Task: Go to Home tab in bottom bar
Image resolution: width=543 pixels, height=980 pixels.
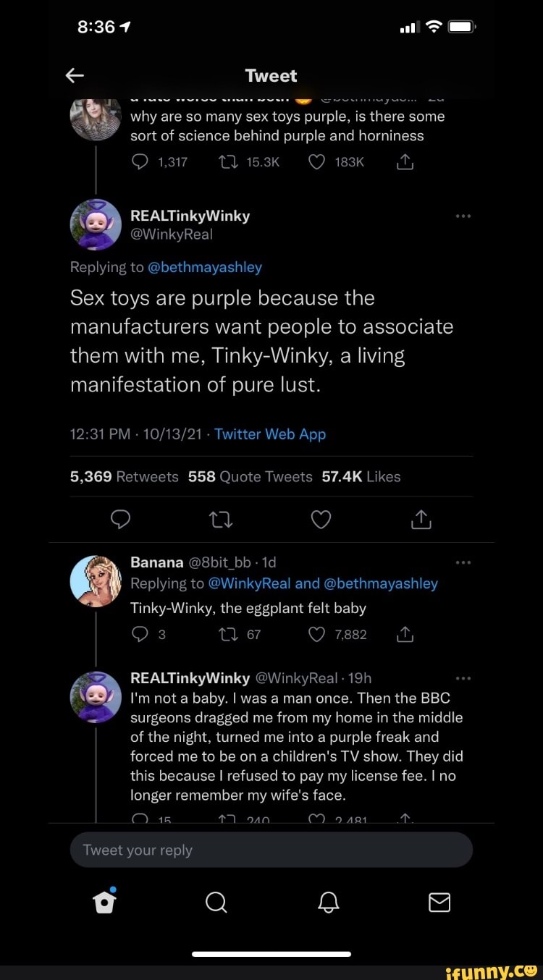Action: [x=105, y=901]
